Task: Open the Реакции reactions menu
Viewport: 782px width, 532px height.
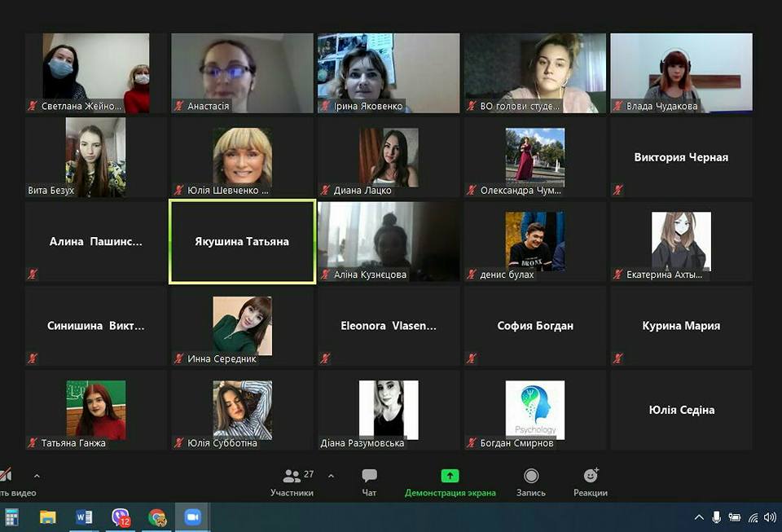Action: coord(591,481)
